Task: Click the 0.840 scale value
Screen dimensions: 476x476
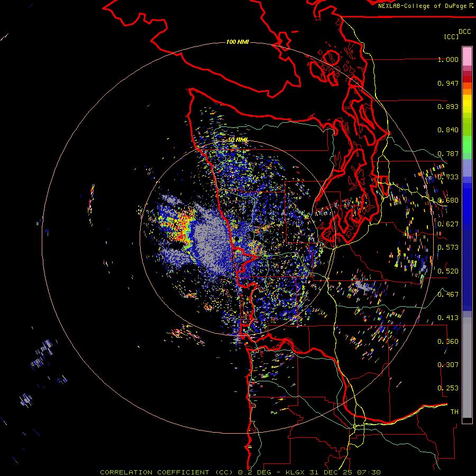Action: click(448, 130)
